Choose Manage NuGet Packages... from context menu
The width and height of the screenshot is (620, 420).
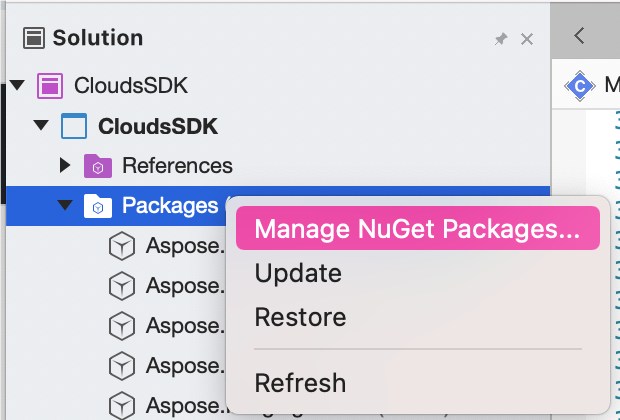pyautogui.click(x=416, y=229)
